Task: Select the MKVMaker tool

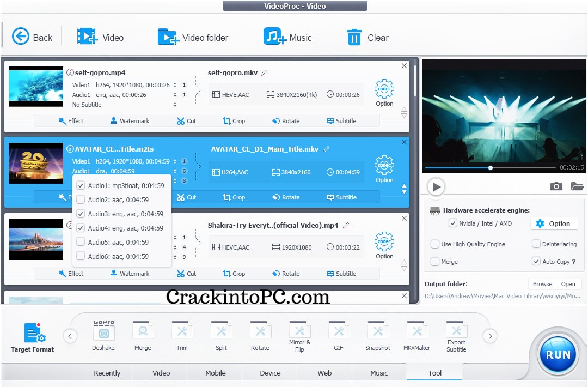Action: point(416,336)
